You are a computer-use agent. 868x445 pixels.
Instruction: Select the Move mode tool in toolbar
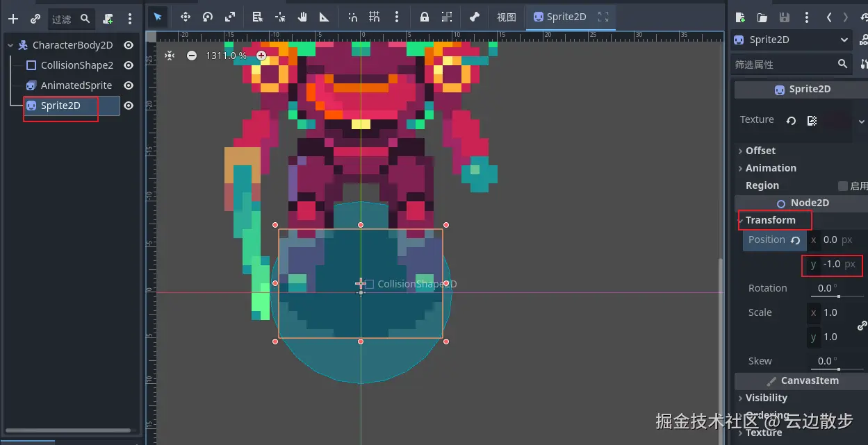click(186, 17)
